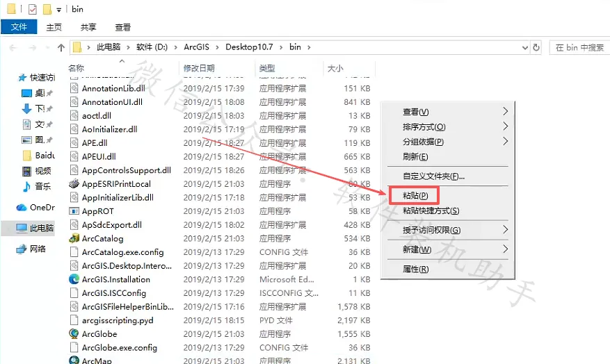Select ArcGIS in the address path

pos(196,47)
